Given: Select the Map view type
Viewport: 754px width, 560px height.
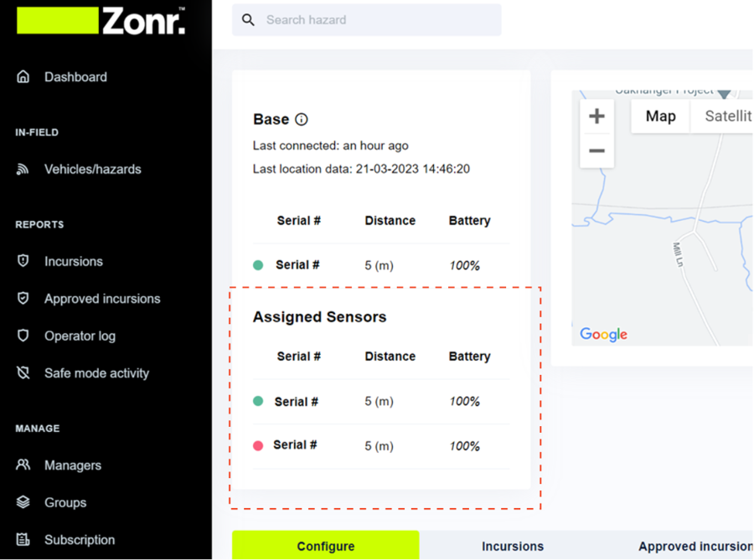Looking at the screenshot, I should [x=660, y=116].
